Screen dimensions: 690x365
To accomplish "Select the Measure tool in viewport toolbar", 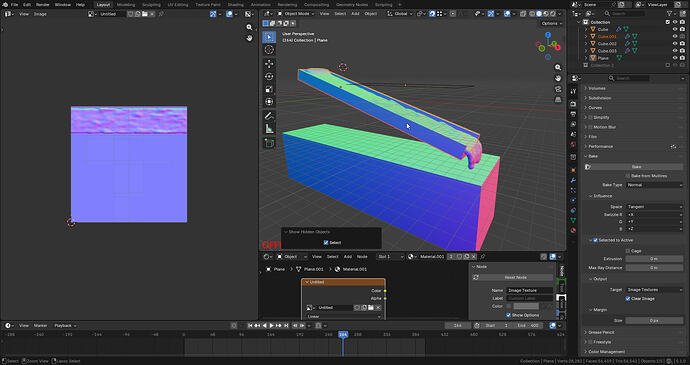I will (x=269, y=129).
